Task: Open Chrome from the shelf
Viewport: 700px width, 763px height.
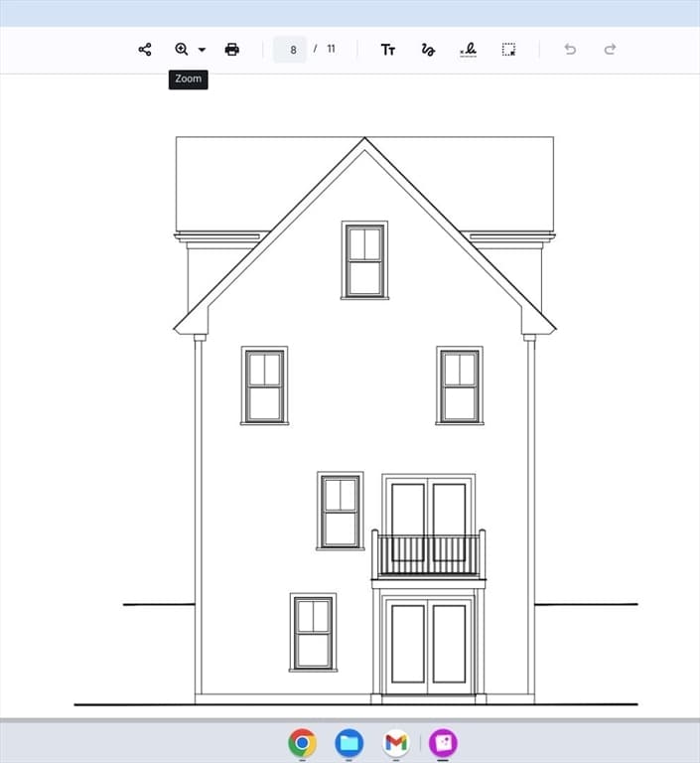Action: click(302, 742)
